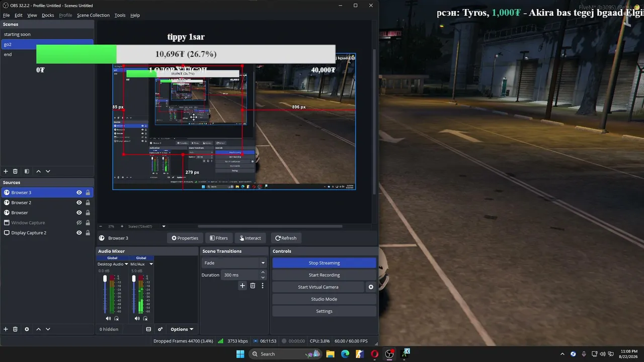The width and height of the screenshot is (644, 362).
Task: Show hidden system tray icons chevron
Action: (562, 354)
